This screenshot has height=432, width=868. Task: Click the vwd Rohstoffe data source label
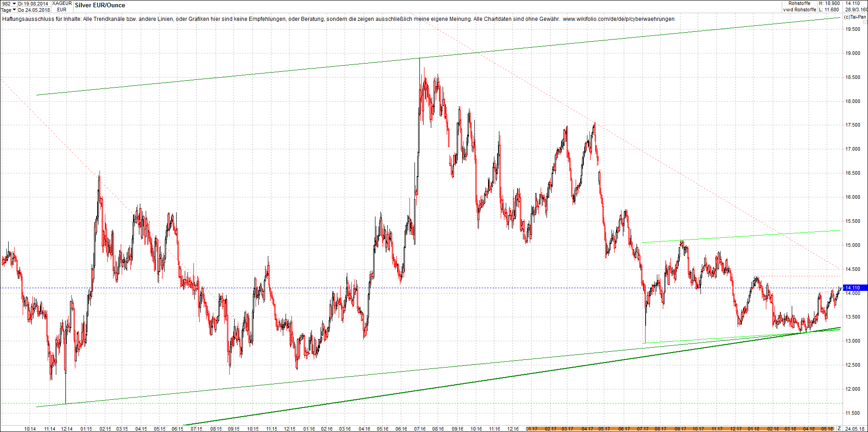(799, 10)
